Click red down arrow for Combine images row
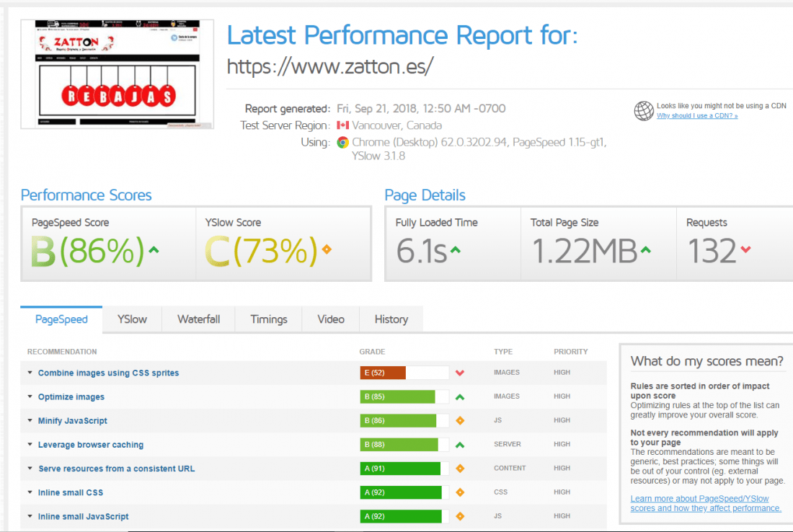This screenshot has width=793, height=532. click(x=460, y=373)
